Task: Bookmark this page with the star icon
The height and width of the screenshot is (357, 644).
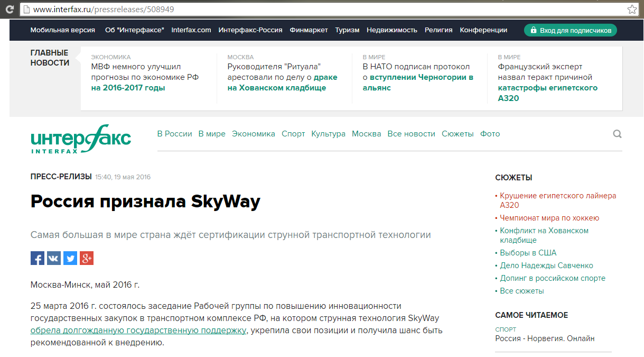Action: [x=632, y=9]
